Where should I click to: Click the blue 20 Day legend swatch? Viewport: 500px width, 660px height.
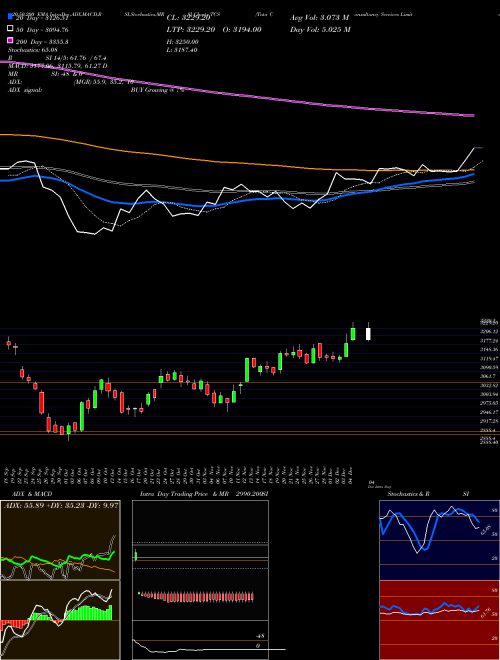[10, 17]
